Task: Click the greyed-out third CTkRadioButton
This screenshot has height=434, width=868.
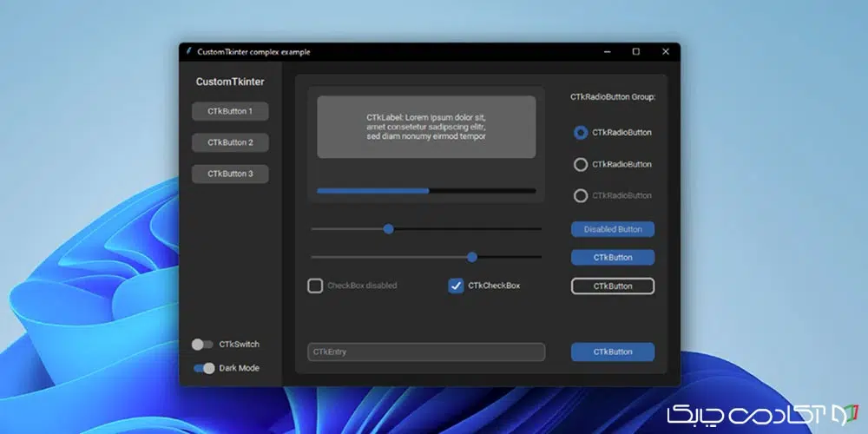Action: click(x=581, y=196)
